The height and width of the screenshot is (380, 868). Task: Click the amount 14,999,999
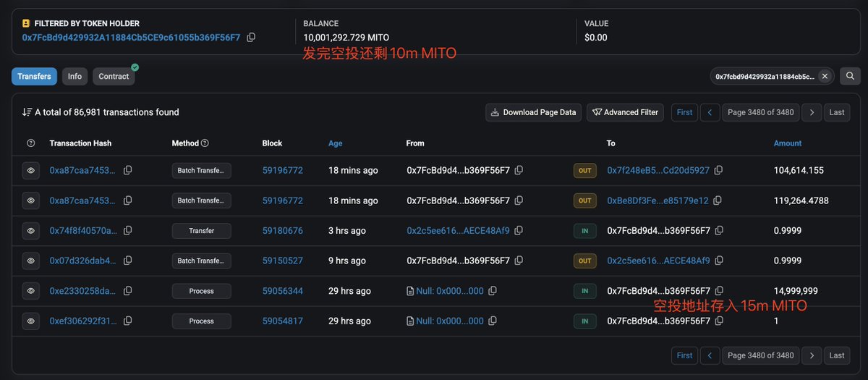796,291
